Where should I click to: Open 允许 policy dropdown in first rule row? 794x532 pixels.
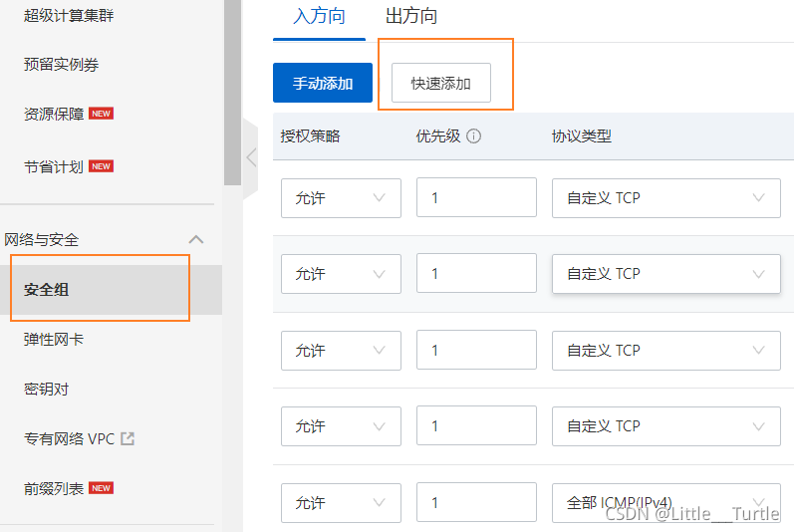pyautogui.click(x=341, y=198)
